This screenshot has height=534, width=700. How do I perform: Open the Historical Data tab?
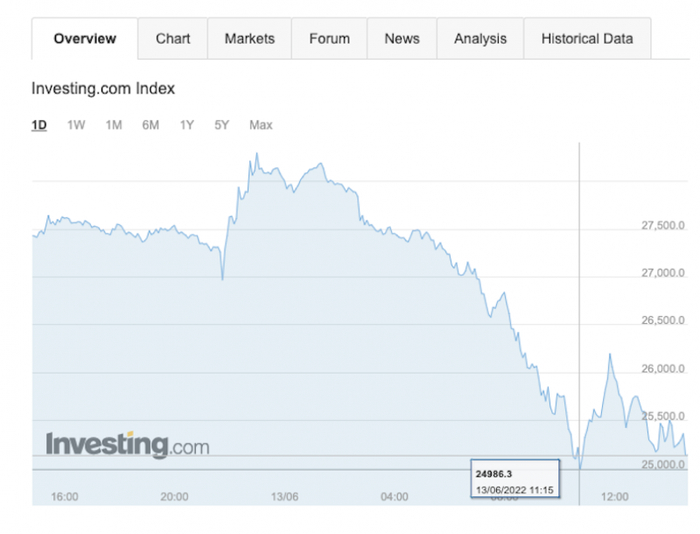[x=587, y=39]
